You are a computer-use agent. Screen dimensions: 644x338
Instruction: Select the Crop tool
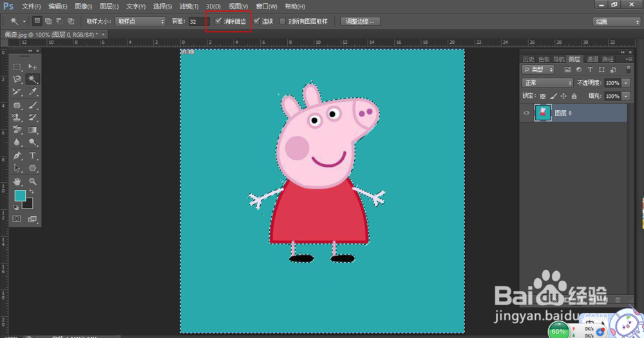(x=17, y=91)
